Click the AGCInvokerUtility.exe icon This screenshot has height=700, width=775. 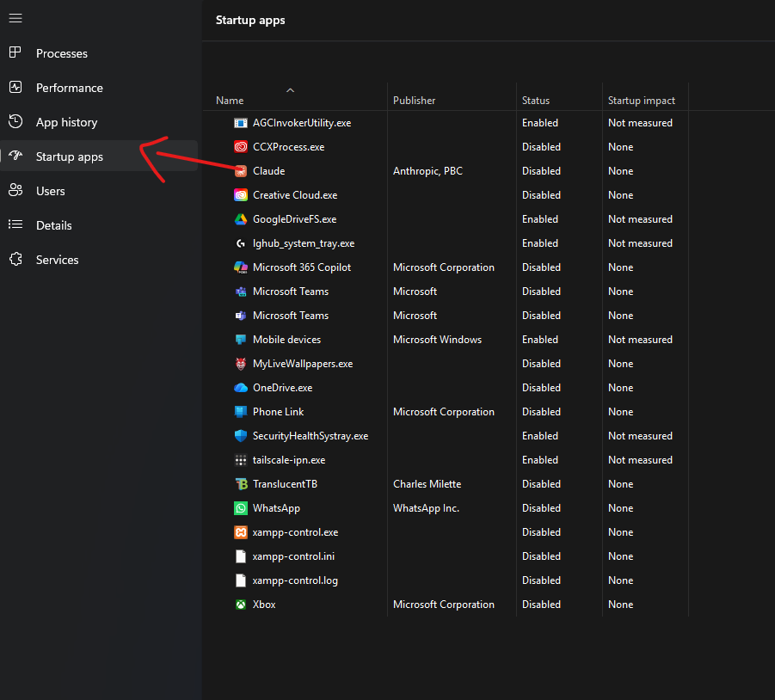coord(241,123)
